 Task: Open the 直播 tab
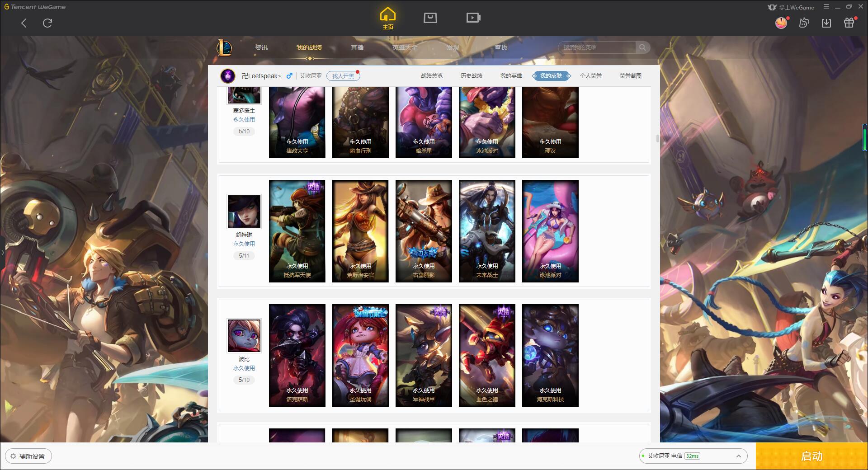(357, 47)
